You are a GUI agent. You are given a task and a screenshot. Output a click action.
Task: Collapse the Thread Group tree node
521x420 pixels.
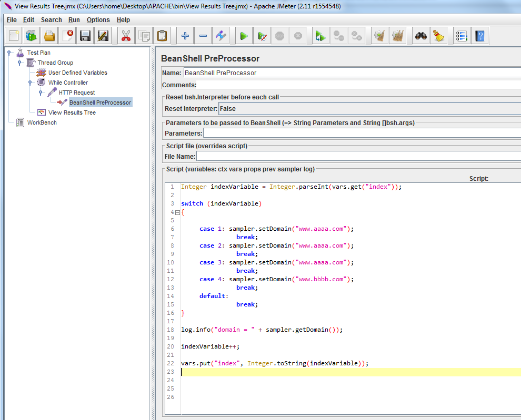19,63
